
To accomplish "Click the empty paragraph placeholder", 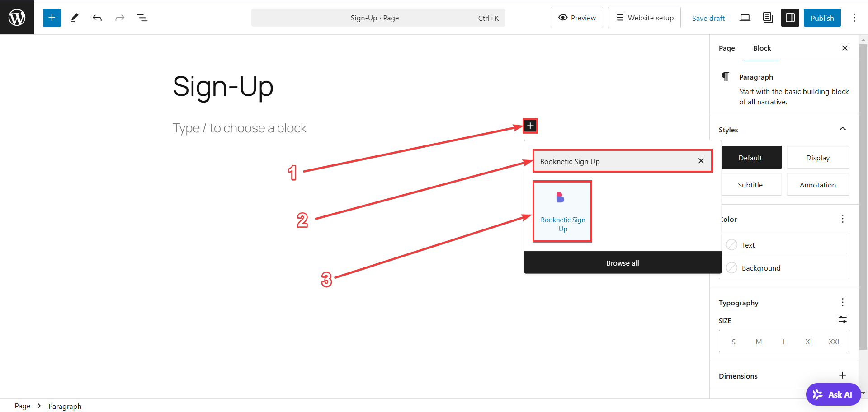I will (240, 128).
